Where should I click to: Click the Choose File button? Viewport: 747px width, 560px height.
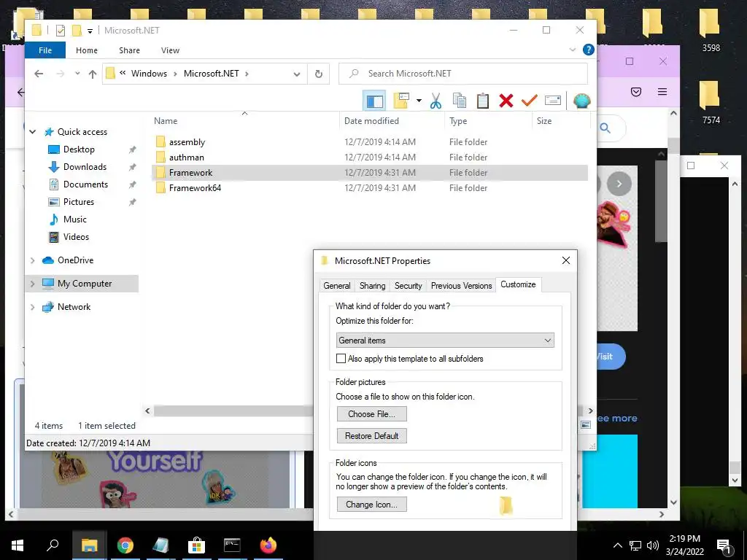pyautogui.click(x=371, y=414)
